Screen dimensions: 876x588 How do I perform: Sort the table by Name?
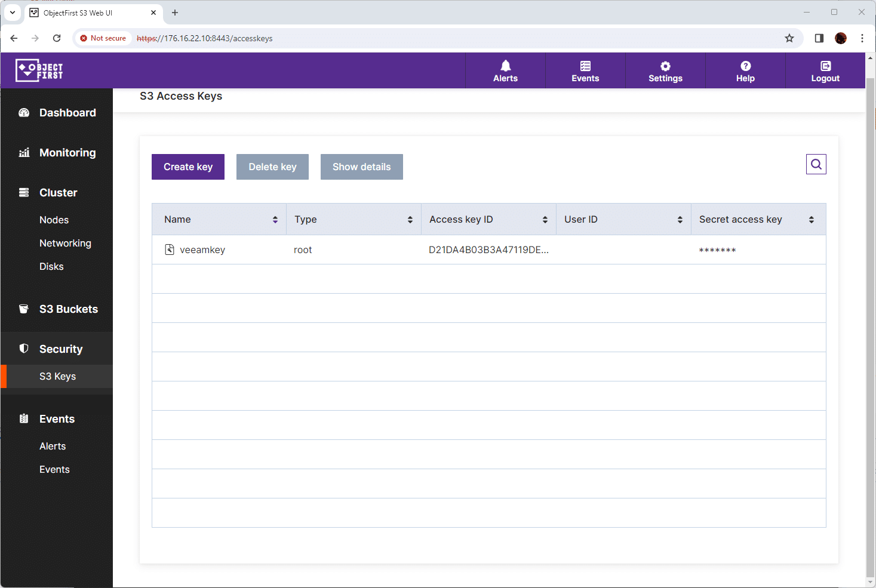point(275,220)
